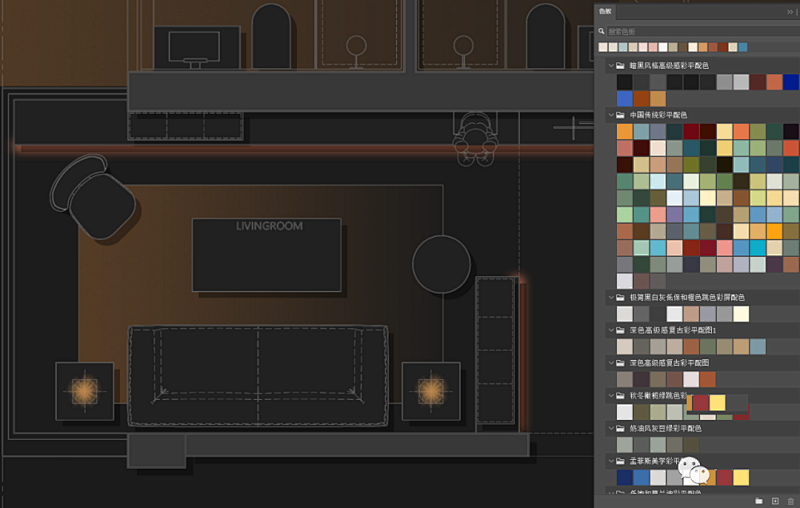
Task: Click the 搜索色板 search input field
Action: (x=690, y=32)
